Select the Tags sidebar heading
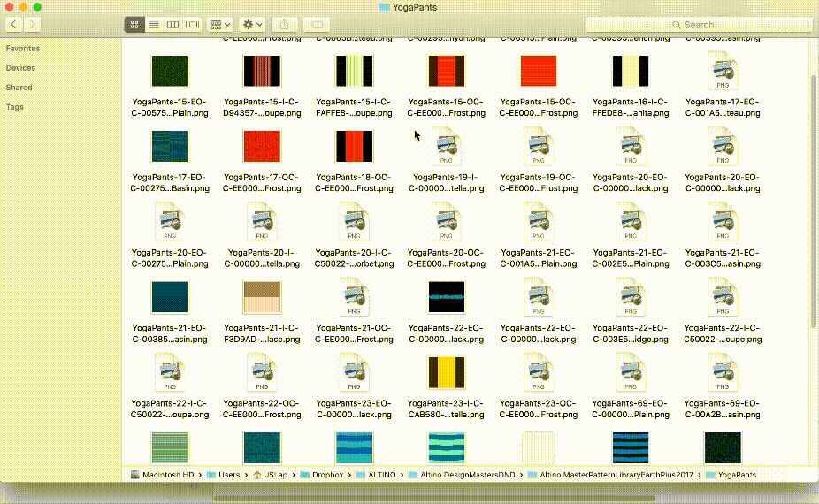This screenshot has height=504, width=819. [x=15, y=107]
